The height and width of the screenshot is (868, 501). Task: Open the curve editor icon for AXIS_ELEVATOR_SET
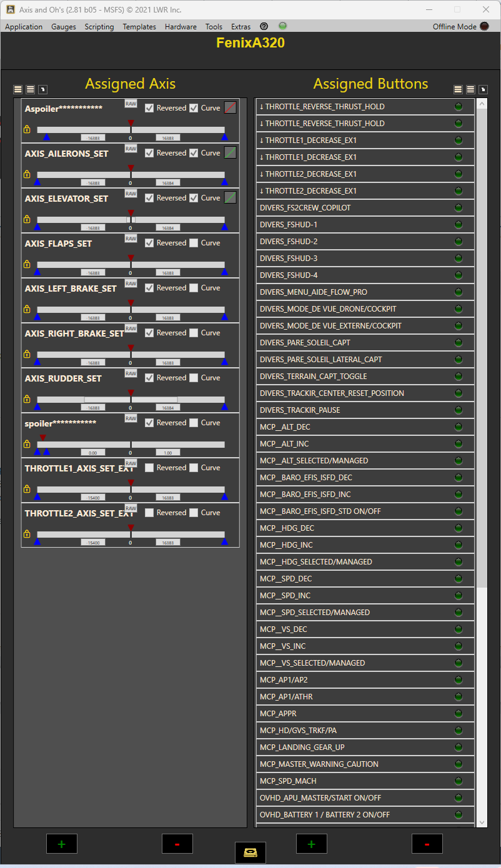click(x=231, y=197)
